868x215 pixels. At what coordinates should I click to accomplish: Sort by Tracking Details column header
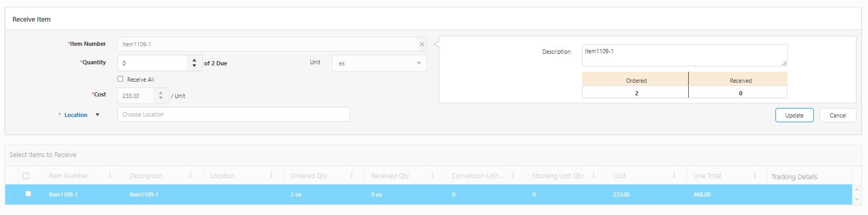pos(794,177)
